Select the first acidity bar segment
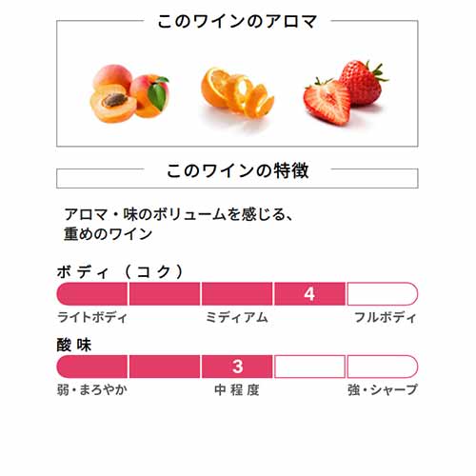The image size is (476, 476). tap(92, 367)
